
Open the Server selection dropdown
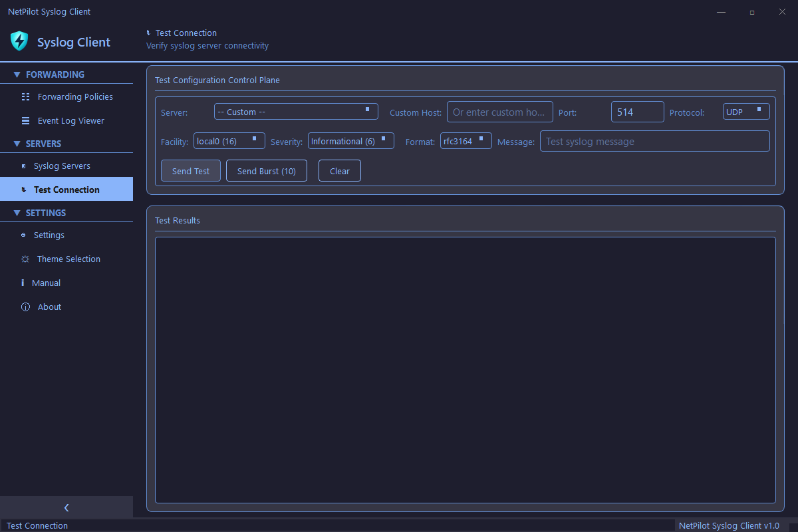[296, 111]
